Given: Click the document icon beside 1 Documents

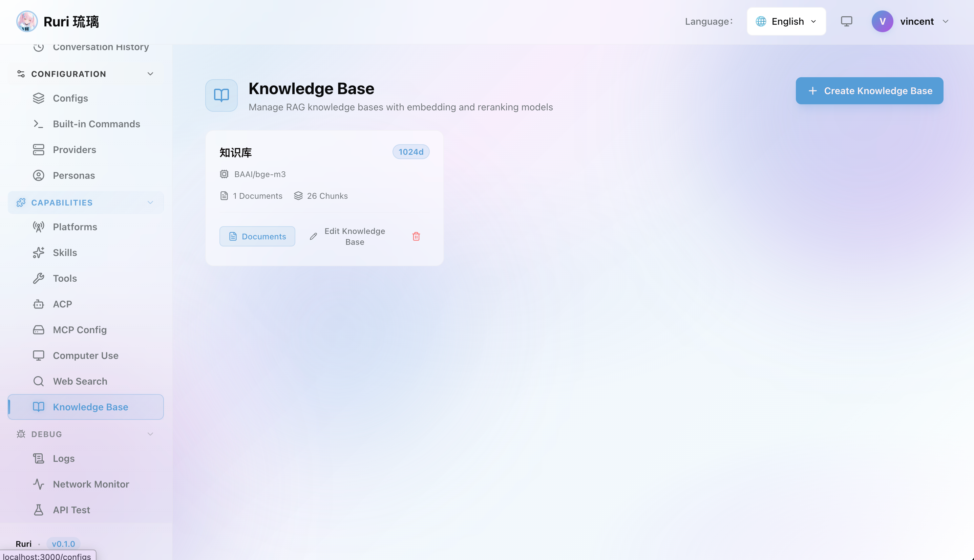Looking at the screenshot, I should (224, 196).
